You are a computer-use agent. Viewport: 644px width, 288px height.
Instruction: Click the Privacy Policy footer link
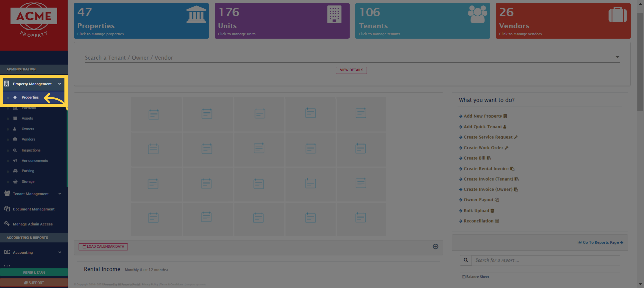click(x=150, y=285)
